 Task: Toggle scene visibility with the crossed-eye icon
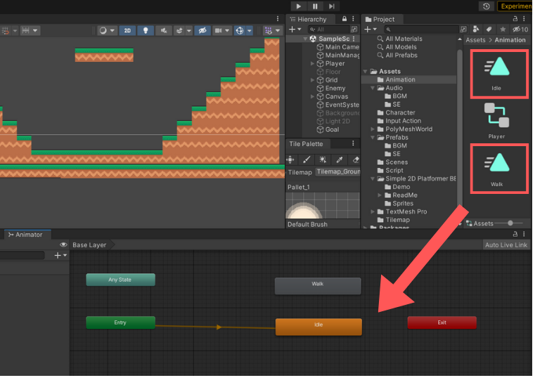click(x=202, y=31)
